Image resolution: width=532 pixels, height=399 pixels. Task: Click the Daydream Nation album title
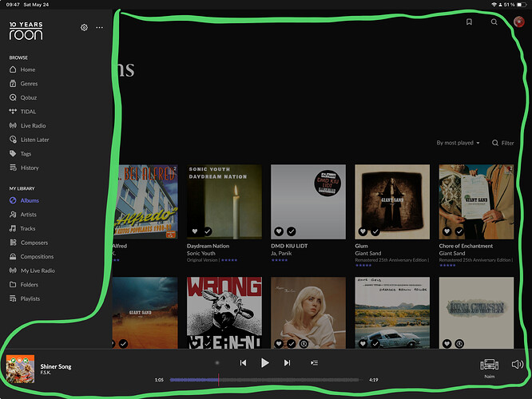pyautogui.click(x=208, y=246)
